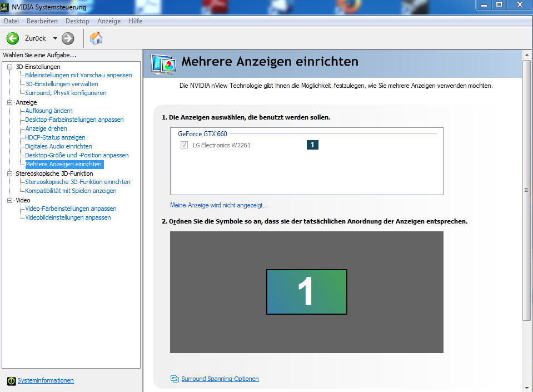Select the display 1 monitor tile
The image size is (533, 392).
click(307, 292)
